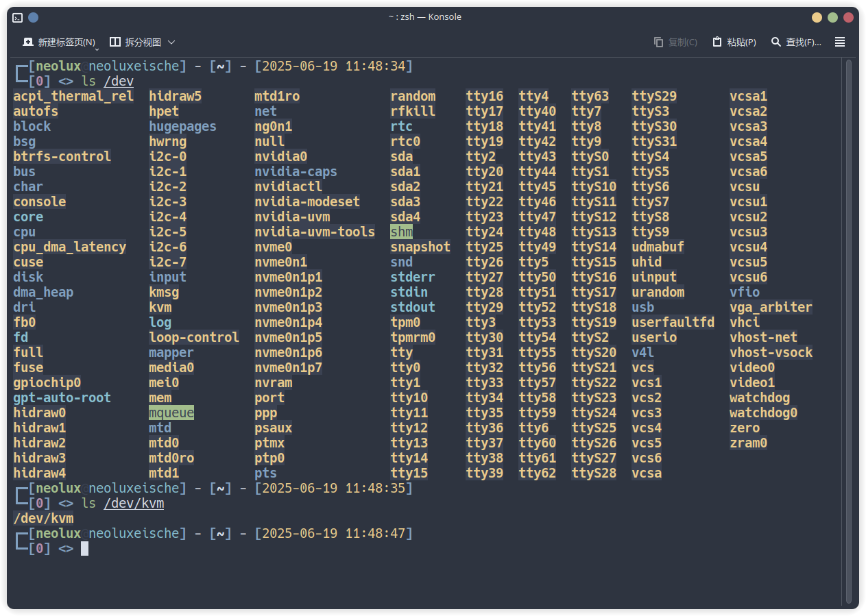Screen dimensions: 866x616
Task: Click the green maximize window button
Action: pos(832,17)
